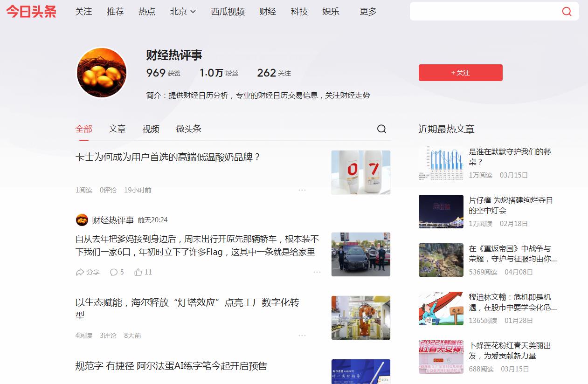The height and width of the screenshot is (384, 588).
Task: Open 西瓜视频 in navigation
Action: 228,12
